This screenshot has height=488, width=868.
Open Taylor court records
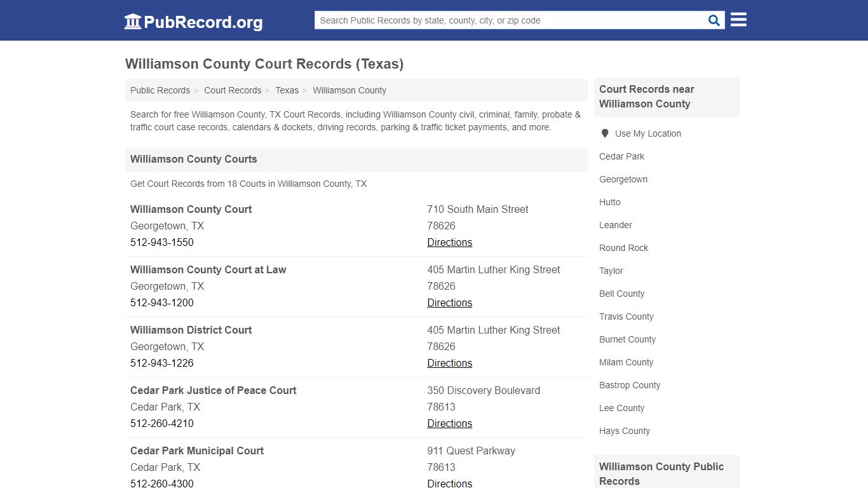(x=611, y=271)
